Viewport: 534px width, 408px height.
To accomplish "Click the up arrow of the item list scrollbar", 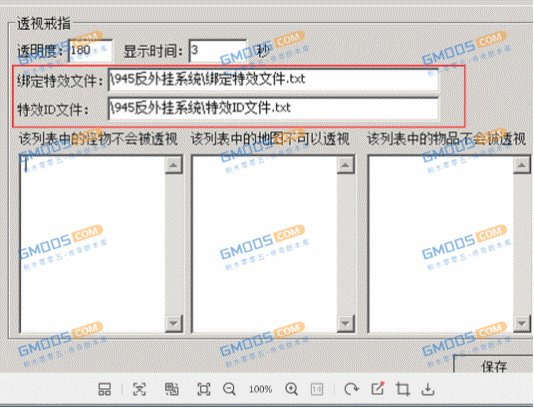I will [x=522, y=165].
